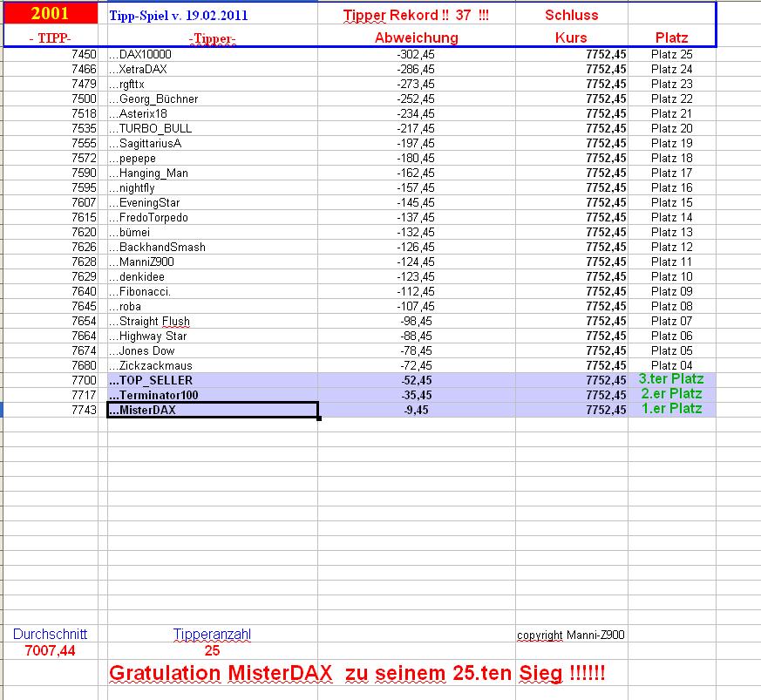Screen dimensions: 761x700
Task: Click the red Tipperanzahl count 25
Action: point(212,650)
